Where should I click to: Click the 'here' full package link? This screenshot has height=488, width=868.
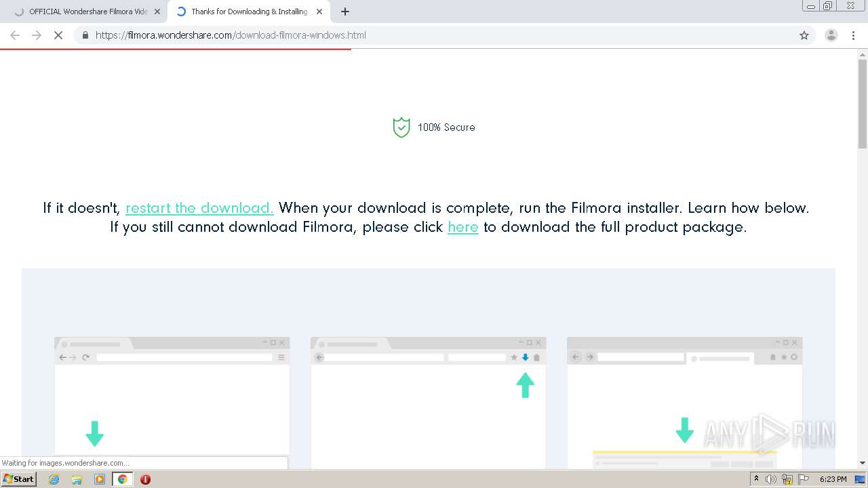[x=463, y=227]
